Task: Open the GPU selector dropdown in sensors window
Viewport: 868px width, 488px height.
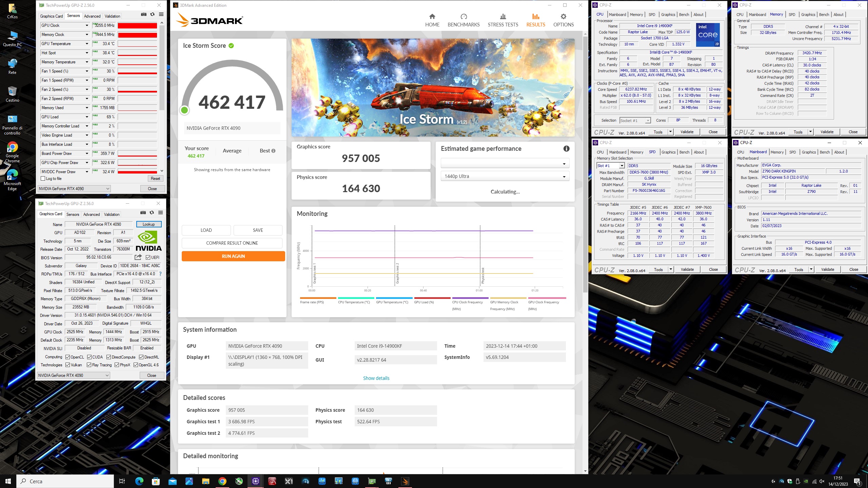Action: pyautogui.click(x=74, y=189)
